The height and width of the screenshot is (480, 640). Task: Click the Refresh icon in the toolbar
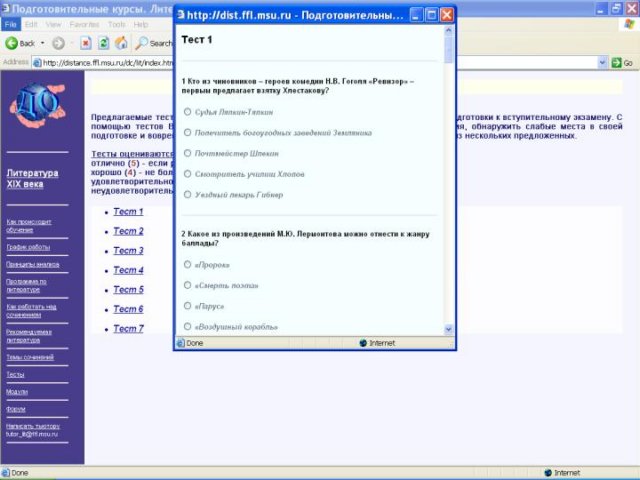(103, 43)
